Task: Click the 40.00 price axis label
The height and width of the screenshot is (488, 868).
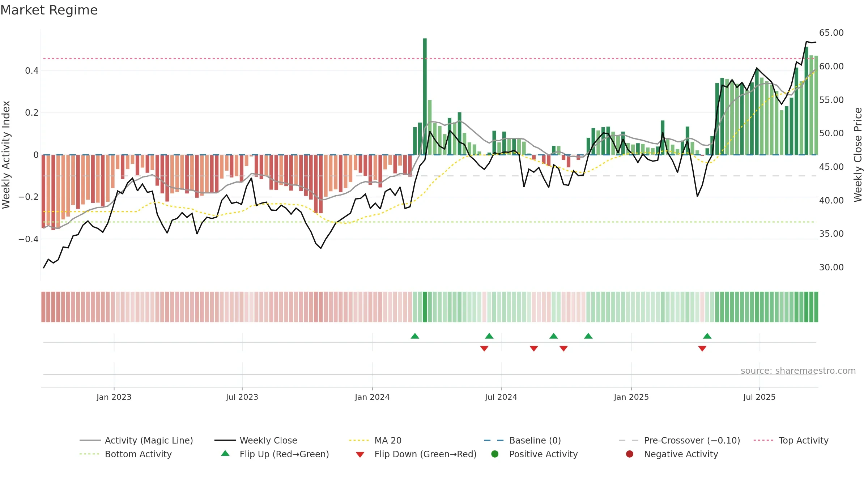Action: (x=831, y=201)
